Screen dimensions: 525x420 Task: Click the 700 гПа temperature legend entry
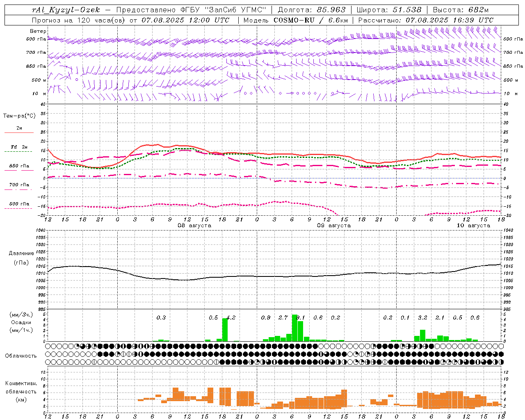[x=19, y=185]
